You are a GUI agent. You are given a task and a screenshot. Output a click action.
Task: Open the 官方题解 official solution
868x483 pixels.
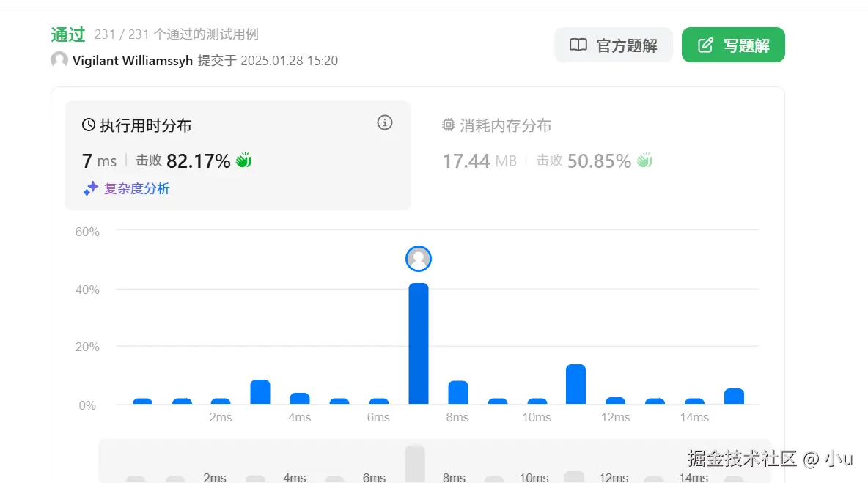pos(614,45)
